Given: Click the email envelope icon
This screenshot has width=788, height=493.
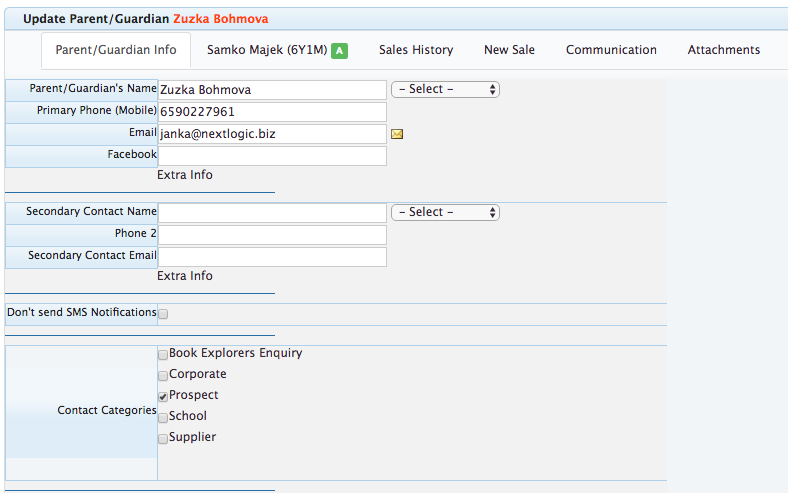Looking at the screenshot, I should (397, 134).
